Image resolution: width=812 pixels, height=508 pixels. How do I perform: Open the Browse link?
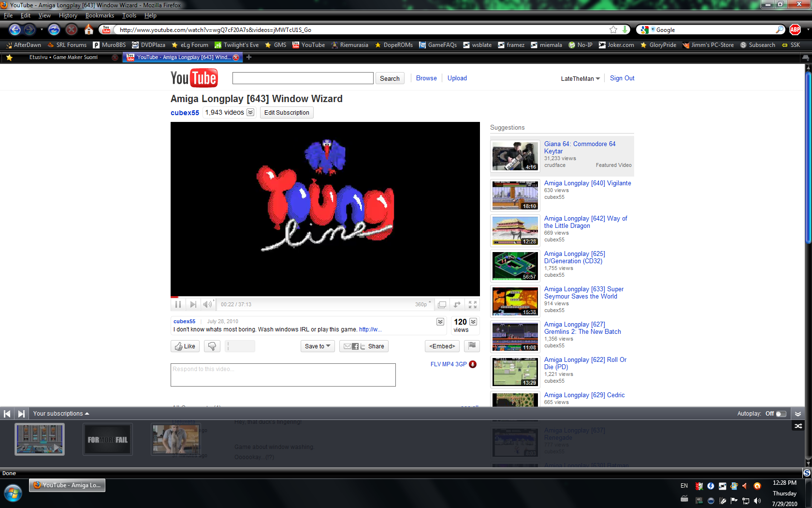pos(426,78)
